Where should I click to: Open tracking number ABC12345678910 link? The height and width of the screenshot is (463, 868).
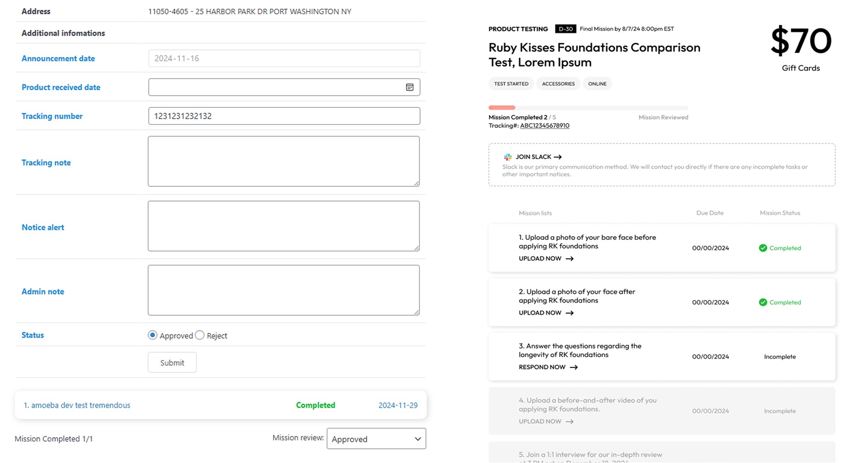coord(544,126)
